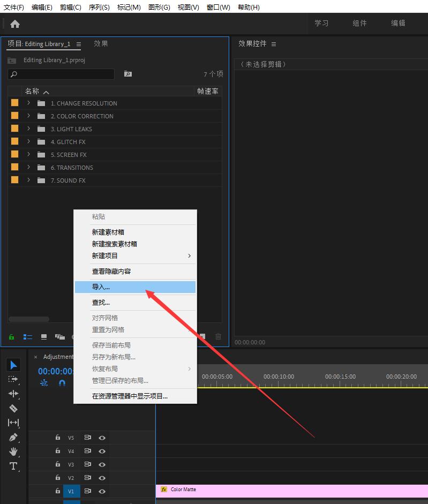Toggle insert sequences as nests icon

(x=44, y=383)
